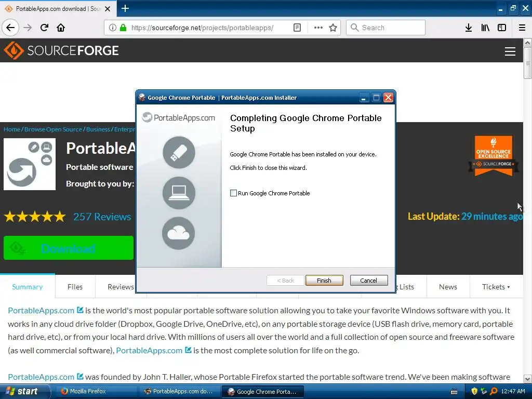This screenshot has height=399, width=532.
Task: Close the PortableApps.com download tab
Action: click(108, 9)
